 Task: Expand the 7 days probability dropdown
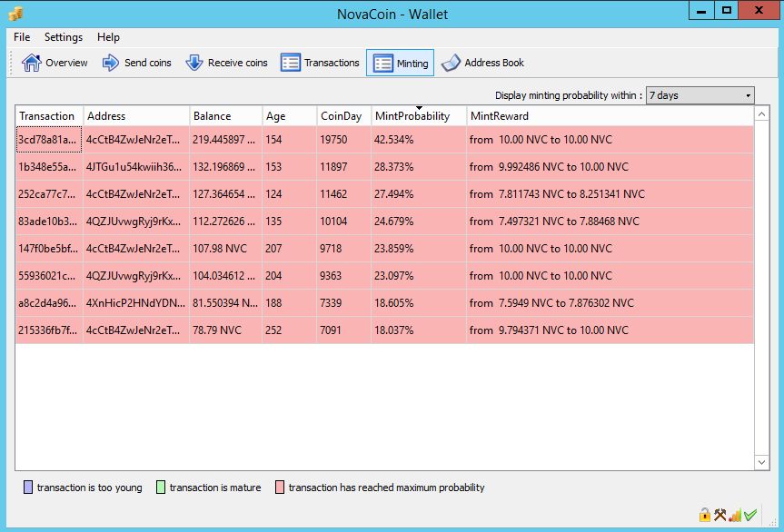tap(700, 95)
